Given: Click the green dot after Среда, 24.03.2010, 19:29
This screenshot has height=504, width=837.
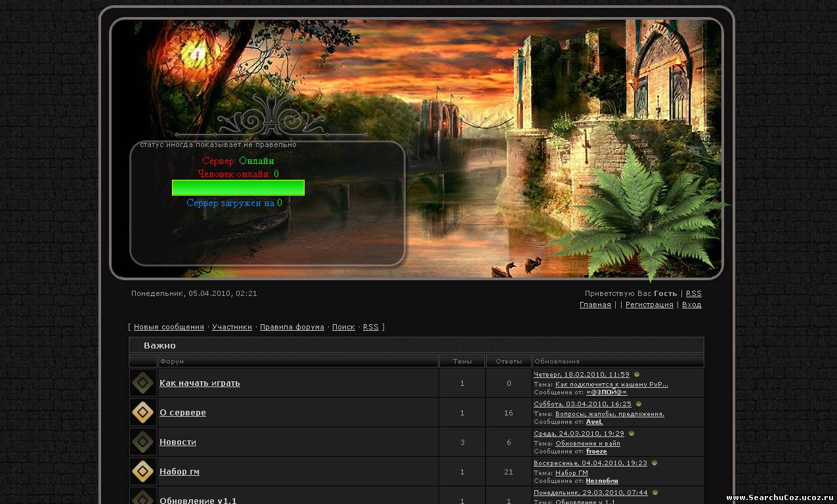Looking at the screenshot, I should pos(632,433).
